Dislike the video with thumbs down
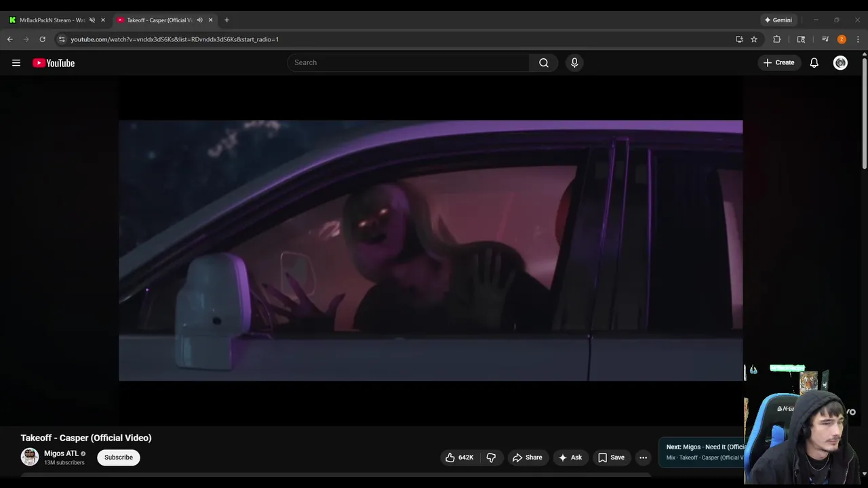This screenshot has width=868, height=488. pyautogui.click(x=491, y=457)
